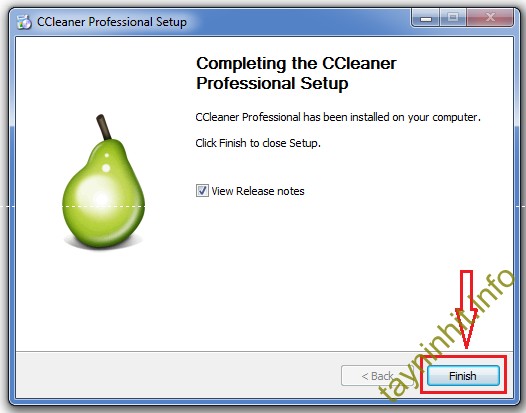Click the "Click Finish to close Setup." line
Image resolution: width=526 pixels, height=413 pixels.
pyautogui.click(x=258, y=143)
